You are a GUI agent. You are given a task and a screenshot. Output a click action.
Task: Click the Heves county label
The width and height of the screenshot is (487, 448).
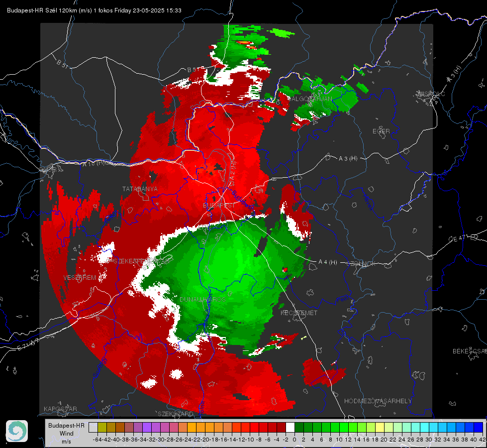click(x=368, y=202)
